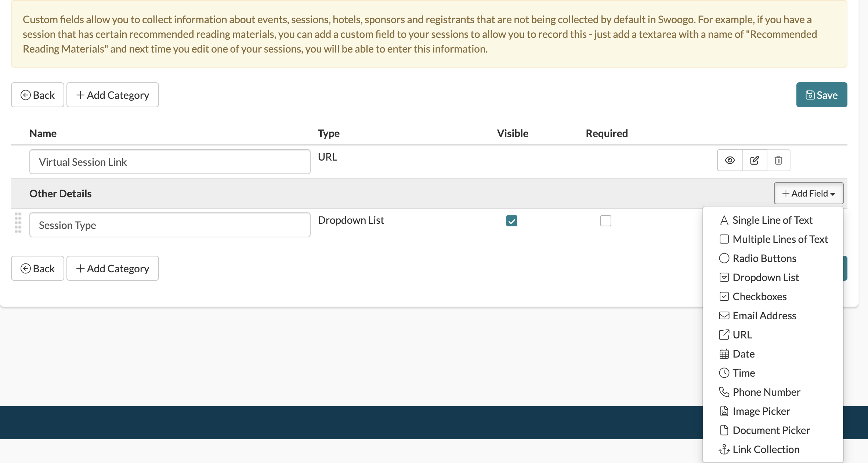Open the Add Field dropdown
Image resolution: width=868 pixels, height=463 pixels.
[809, 193]
